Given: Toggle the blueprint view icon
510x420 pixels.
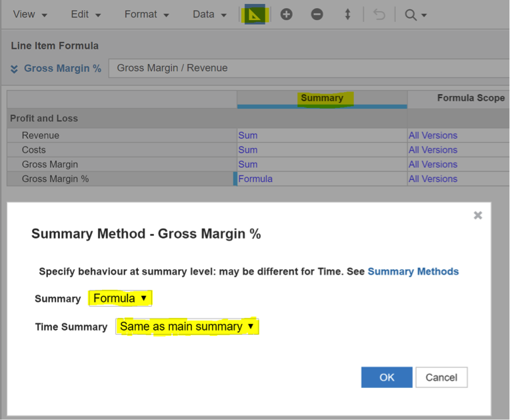Looking at the screenshot, I should tap(255, 14).
